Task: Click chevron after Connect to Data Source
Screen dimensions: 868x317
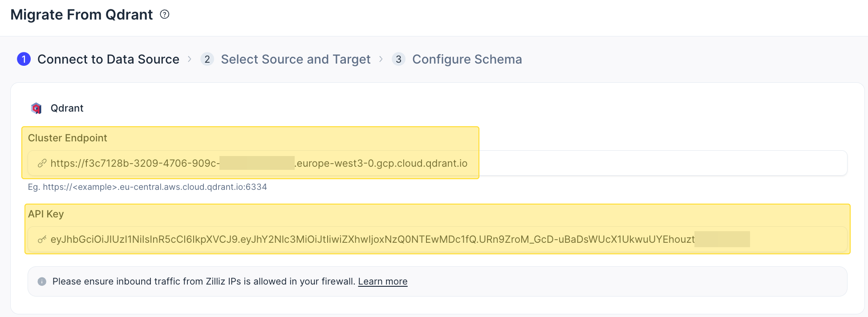Action: coord(190,59)
